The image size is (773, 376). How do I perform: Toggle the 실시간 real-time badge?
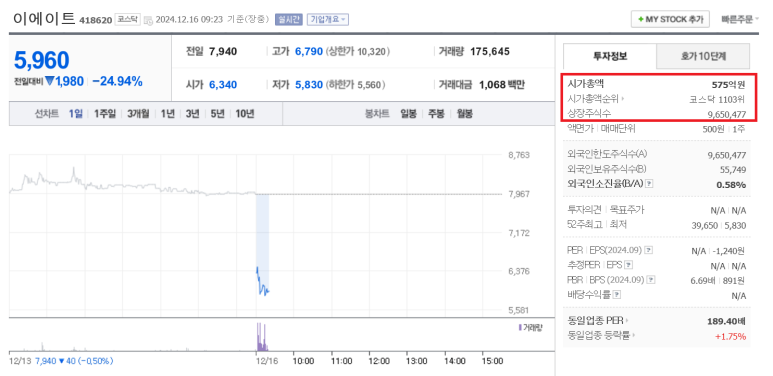point(288,20)
